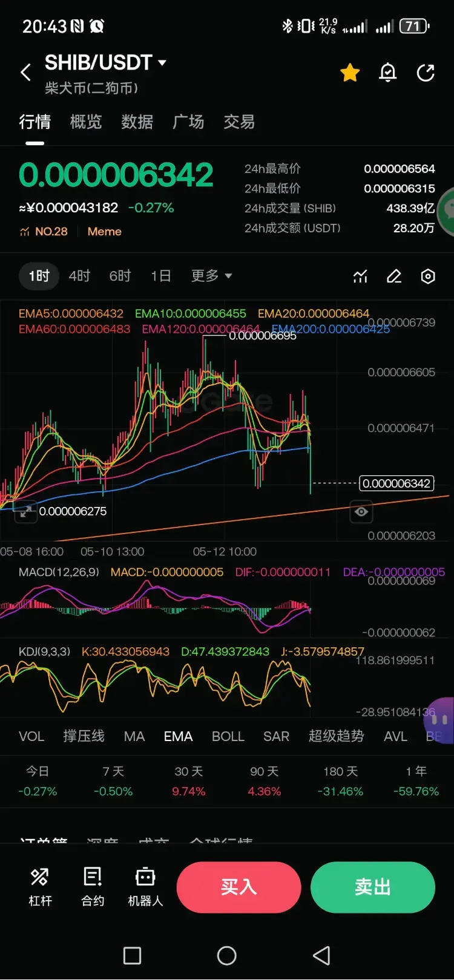The height and width of the screenshot is (980, 454).
Task: Tap the large price 0.000006342
Action: (x=116, y=175)
